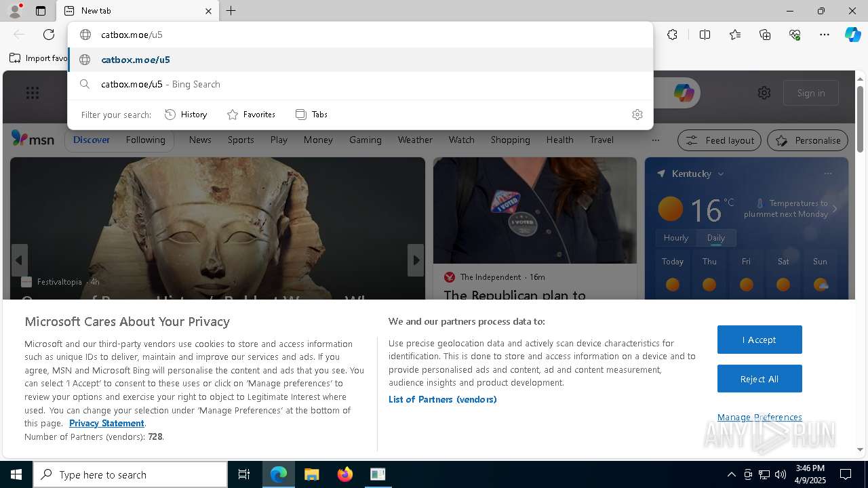Open the Extensions puzzle icon
This screenshot has width=868, height=488.
point(672,35)
